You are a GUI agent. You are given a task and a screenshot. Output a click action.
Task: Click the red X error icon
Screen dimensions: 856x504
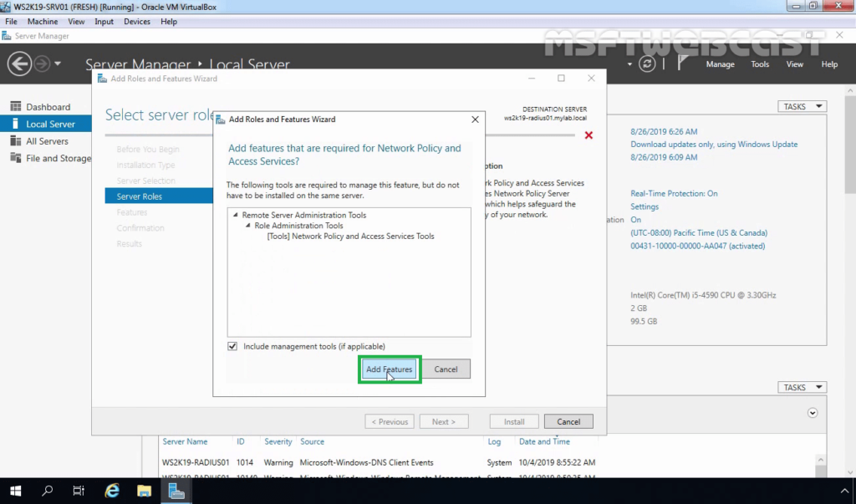pyautogui.click(x=588, y=135)
